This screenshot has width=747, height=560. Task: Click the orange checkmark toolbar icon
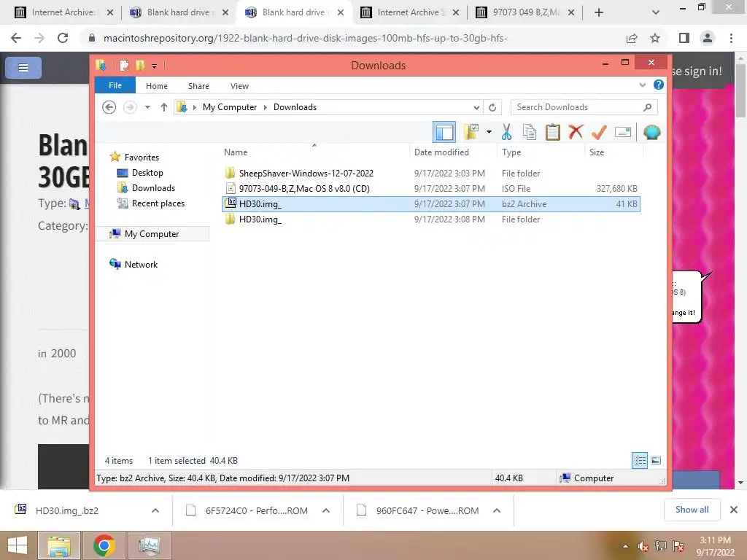[599, 132]
